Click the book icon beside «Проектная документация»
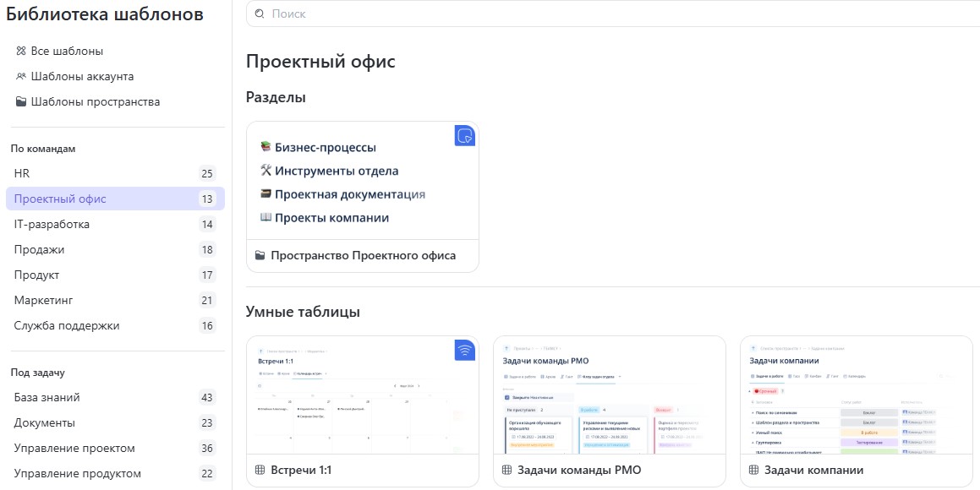 point(265,193)
